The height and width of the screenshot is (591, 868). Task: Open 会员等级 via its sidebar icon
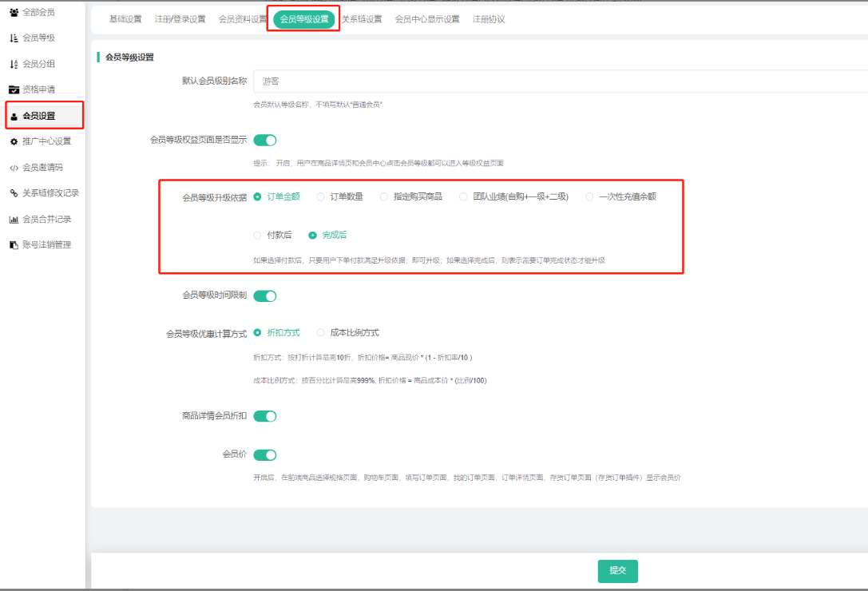coord(14,38)
